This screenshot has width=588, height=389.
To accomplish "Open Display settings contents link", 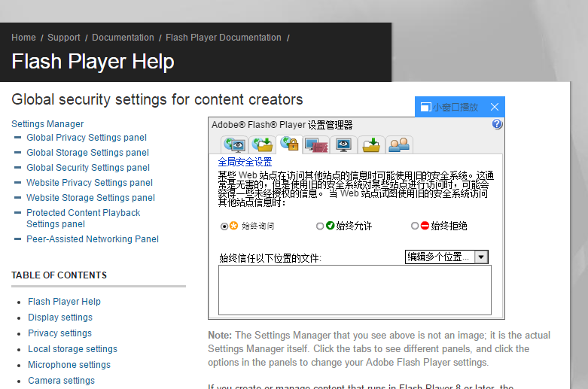I will 60,318.
